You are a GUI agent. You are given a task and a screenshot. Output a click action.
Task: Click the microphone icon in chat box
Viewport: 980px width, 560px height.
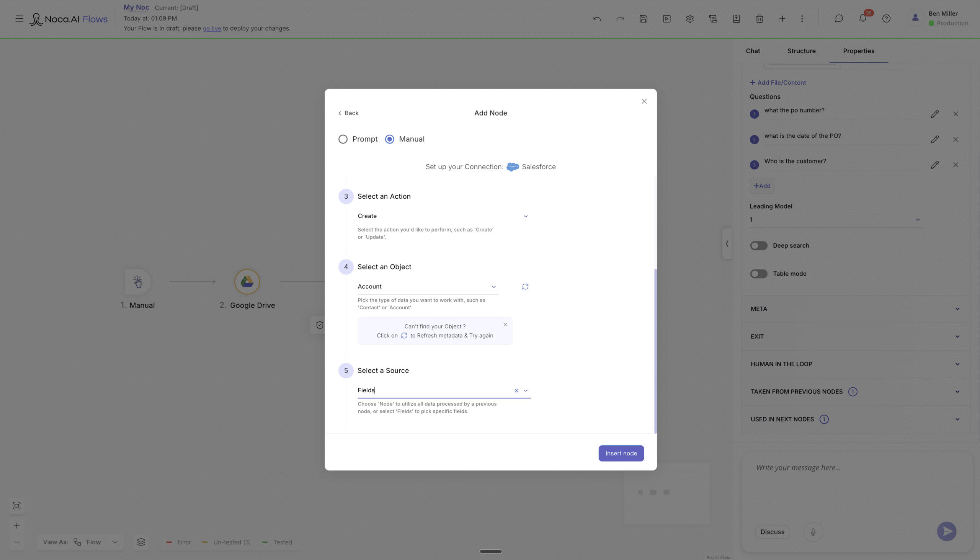point(813,532)
